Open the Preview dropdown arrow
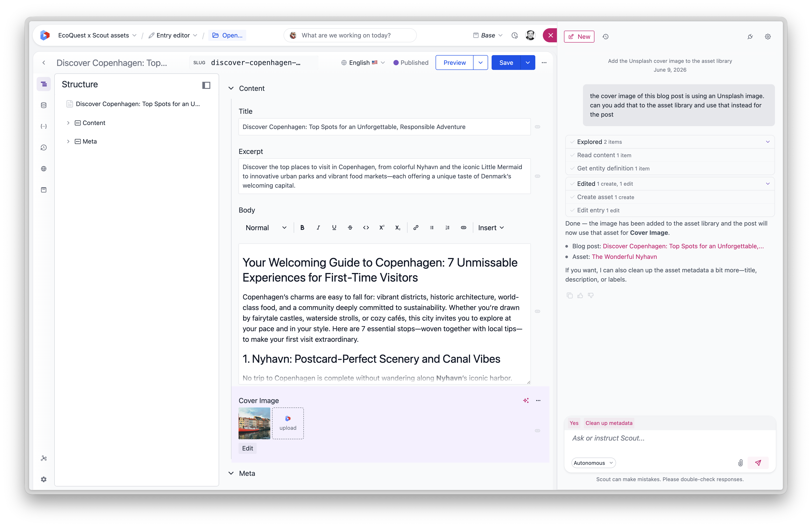The height and width of the screenshot is (527, 812). tap(480, 63)
